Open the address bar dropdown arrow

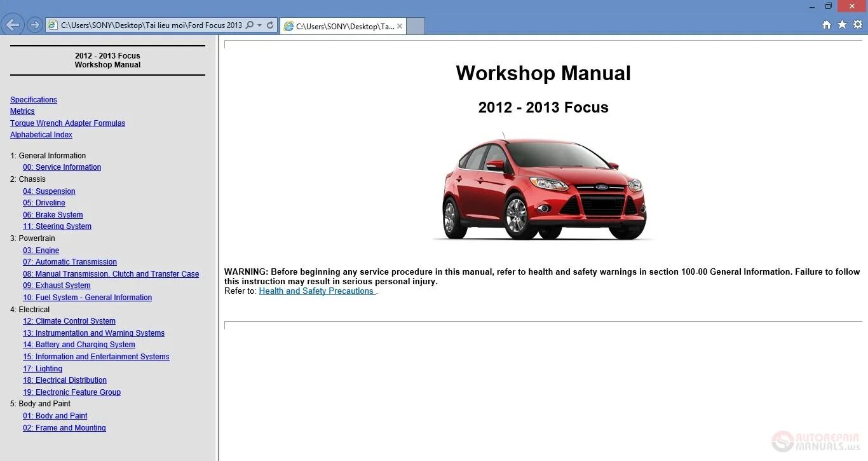259,25
